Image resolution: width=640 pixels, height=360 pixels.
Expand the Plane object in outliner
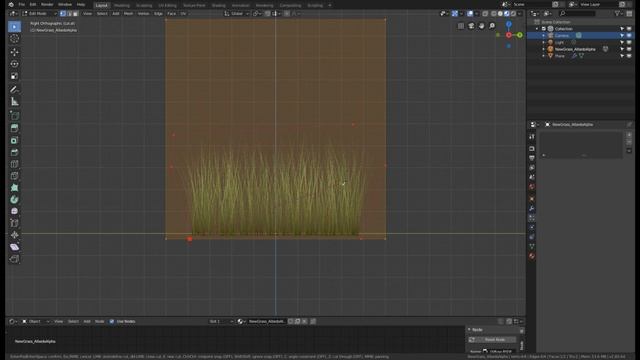pos(544,56)
